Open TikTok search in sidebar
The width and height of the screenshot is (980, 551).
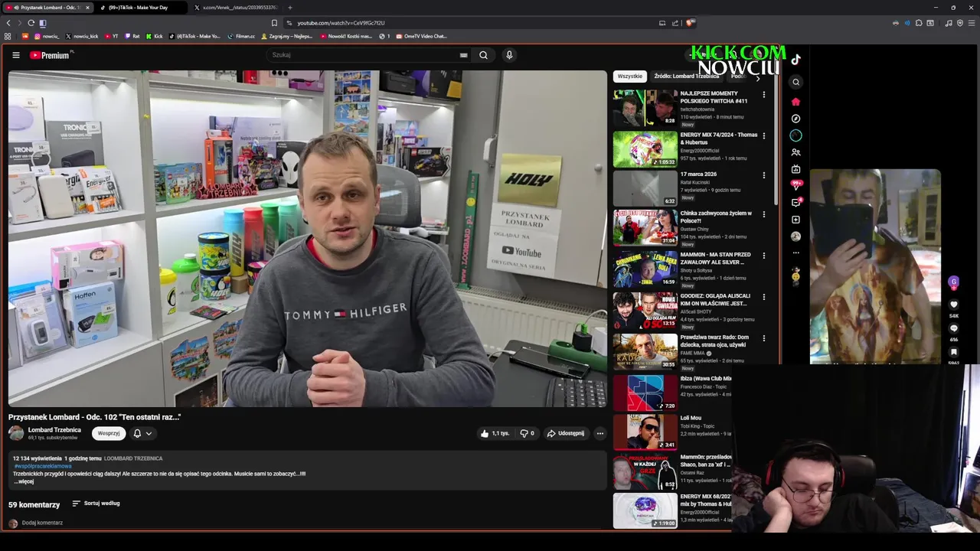795,82
